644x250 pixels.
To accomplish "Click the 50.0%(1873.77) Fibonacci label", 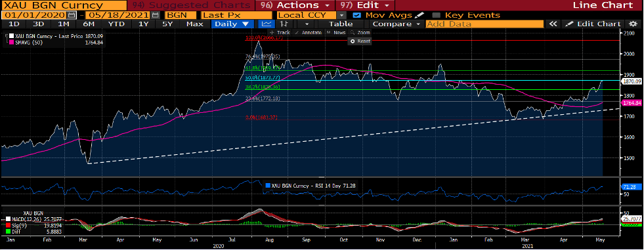I will click(262, 77).
